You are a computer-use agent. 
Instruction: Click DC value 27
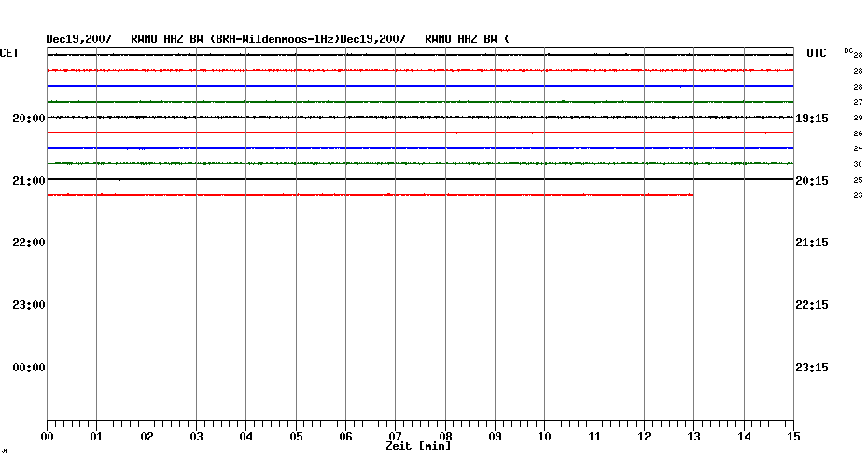click(x=858, y=103)
